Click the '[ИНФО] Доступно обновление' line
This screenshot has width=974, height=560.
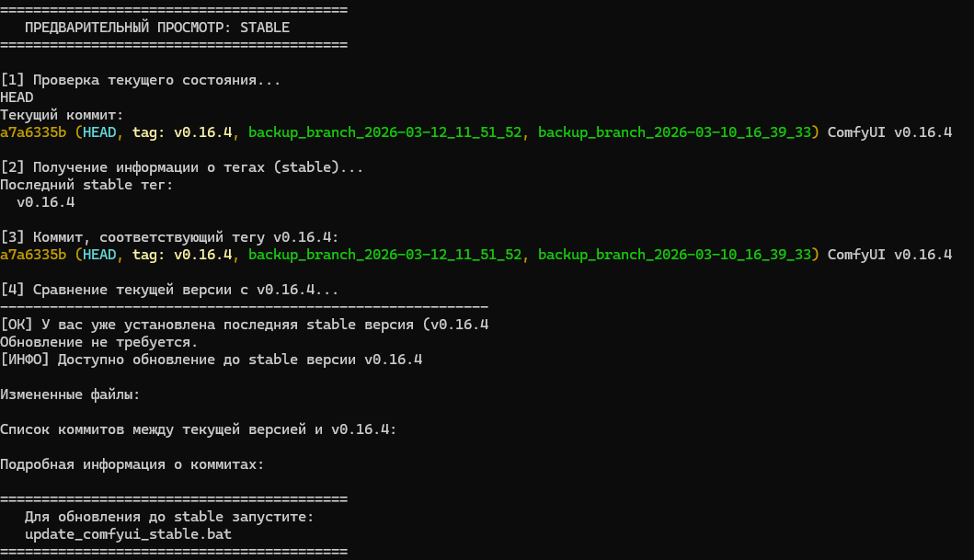[212, 360]
